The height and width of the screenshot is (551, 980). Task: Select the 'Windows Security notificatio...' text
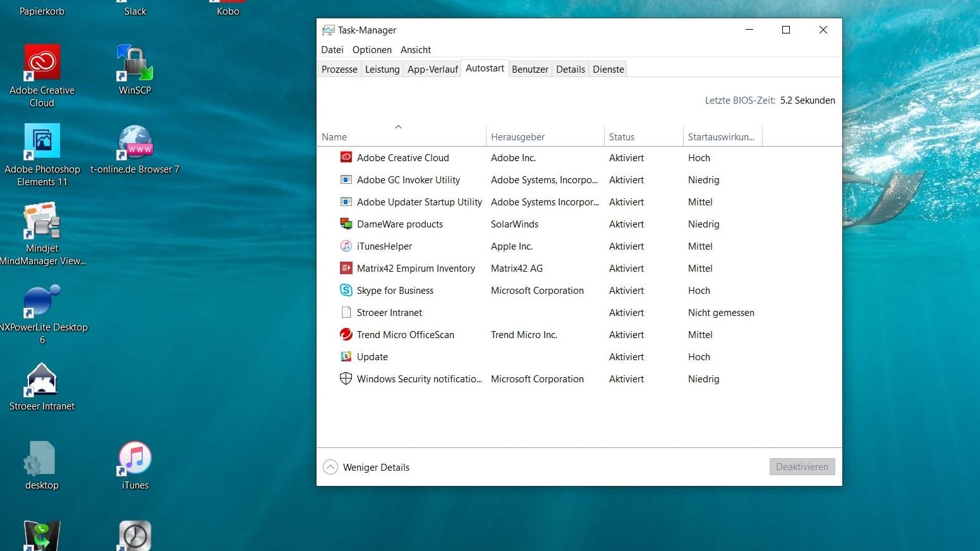point(420,379)
